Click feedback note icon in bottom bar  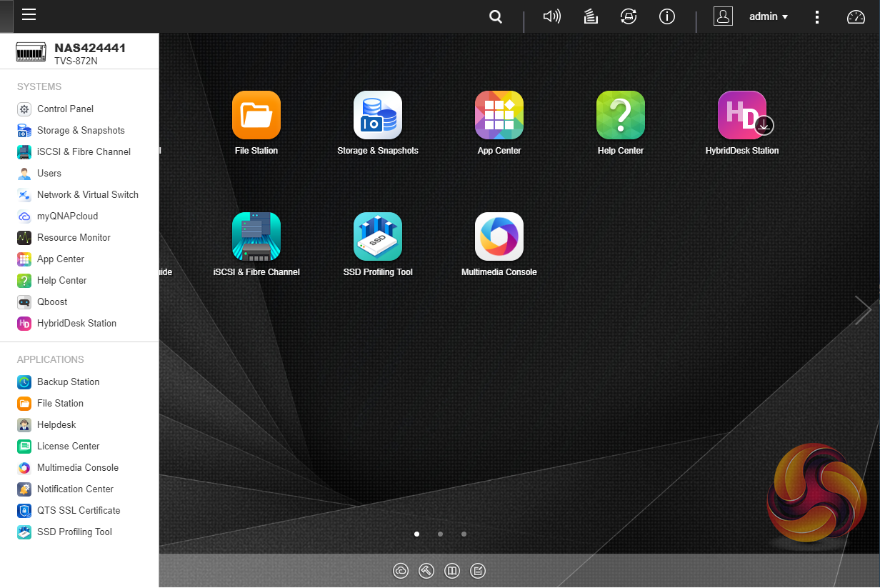point(478,571)
